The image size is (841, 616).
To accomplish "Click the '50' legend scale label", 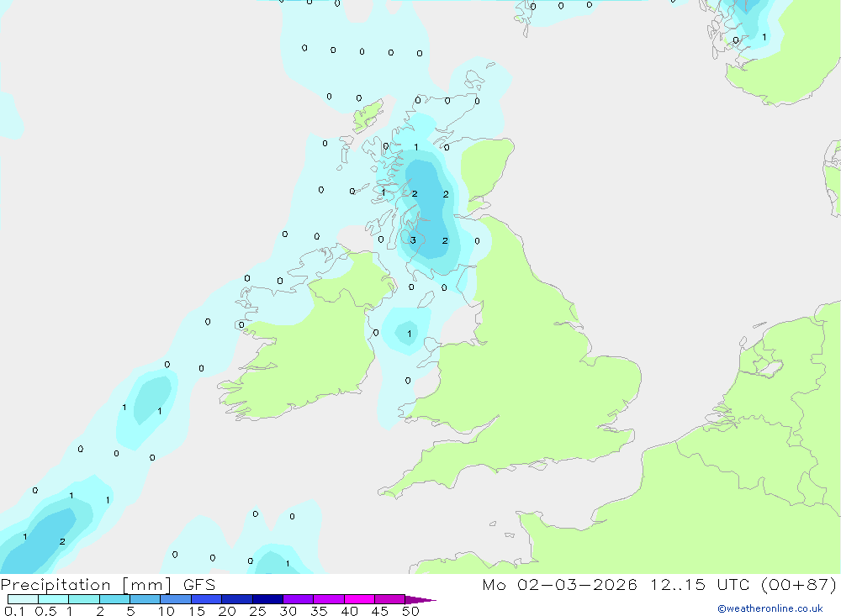I will [410, 611].
